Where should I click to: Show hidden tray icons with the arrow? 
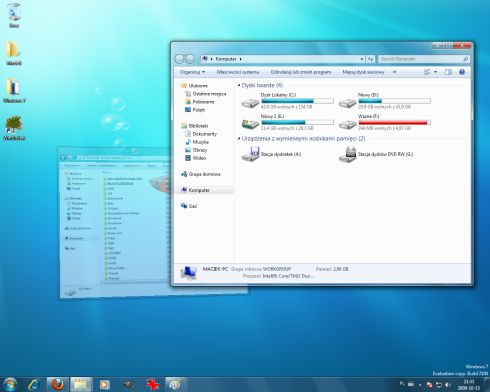click(x=420, y=385)
